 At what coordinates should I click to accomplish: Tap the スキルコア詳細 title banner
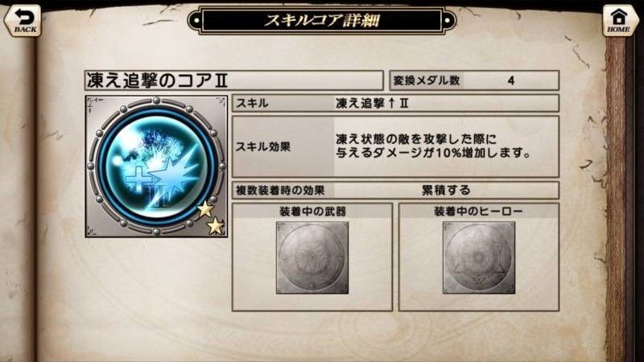(321, 20)
